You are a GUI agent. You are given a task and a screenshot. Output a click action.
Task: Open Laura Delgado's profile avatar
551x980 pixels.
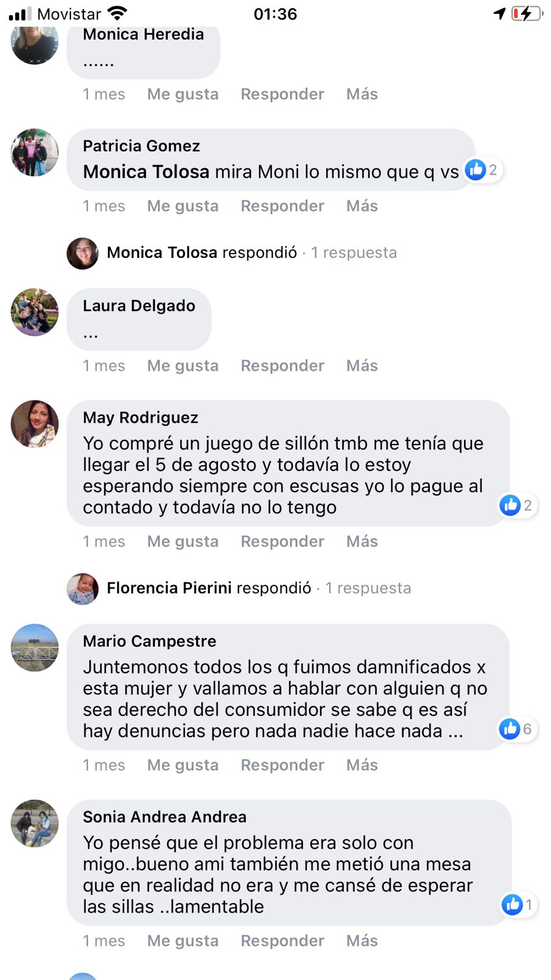coord(35,312)
